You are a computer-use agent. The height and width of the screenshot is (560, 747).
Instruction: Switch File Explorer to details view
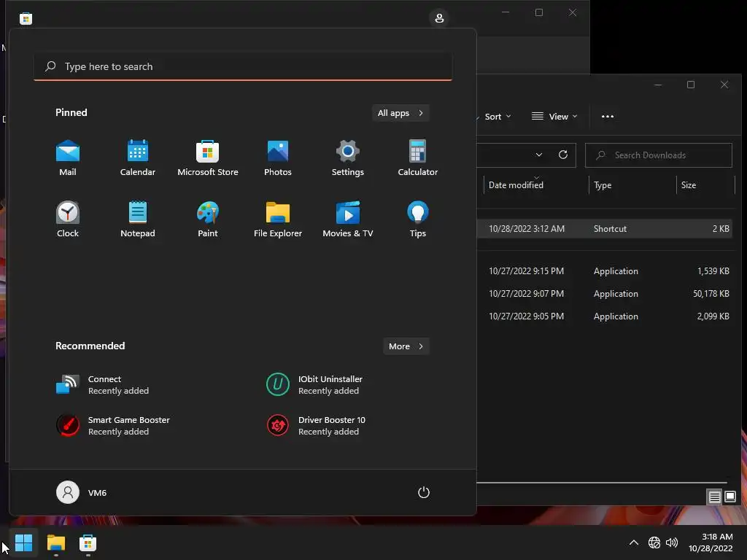click(714, 497)
